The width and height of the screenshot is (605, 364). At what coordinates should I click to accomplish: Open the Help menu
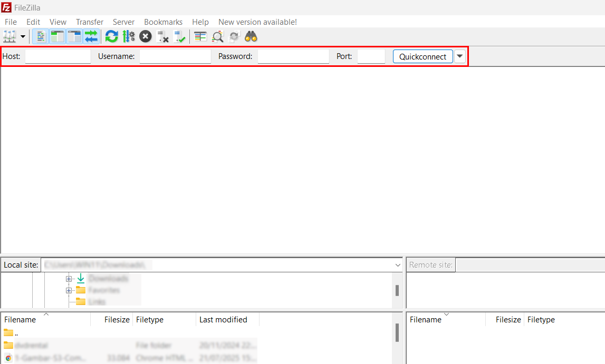coord(200,22)
